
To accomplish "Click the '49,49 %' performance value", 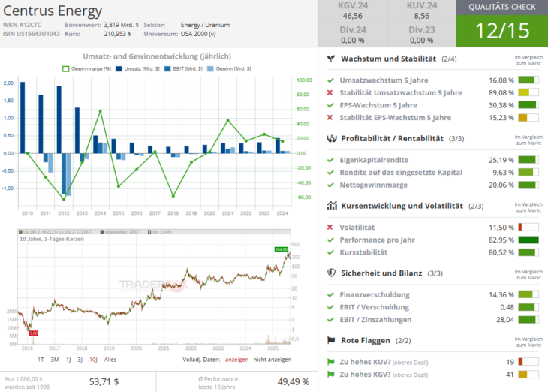I will pyautogui.click(x=294, y=381).
